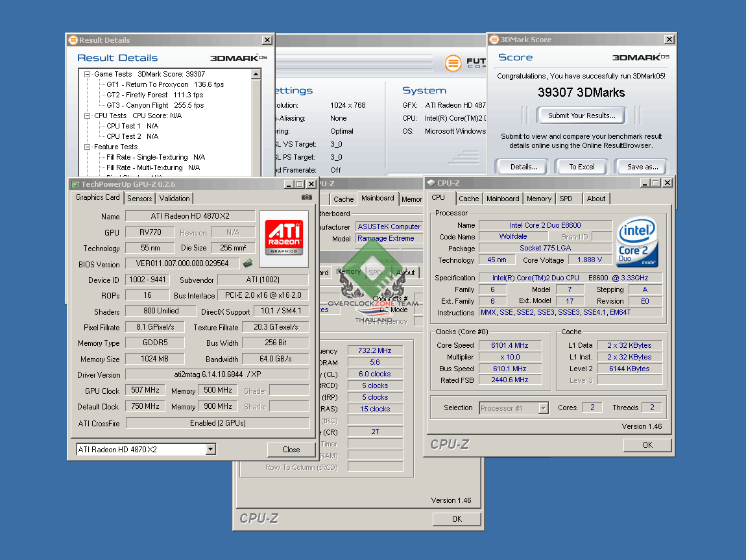Close the Result Details window
Screen dimensions: 746x560
pos(267,40)
